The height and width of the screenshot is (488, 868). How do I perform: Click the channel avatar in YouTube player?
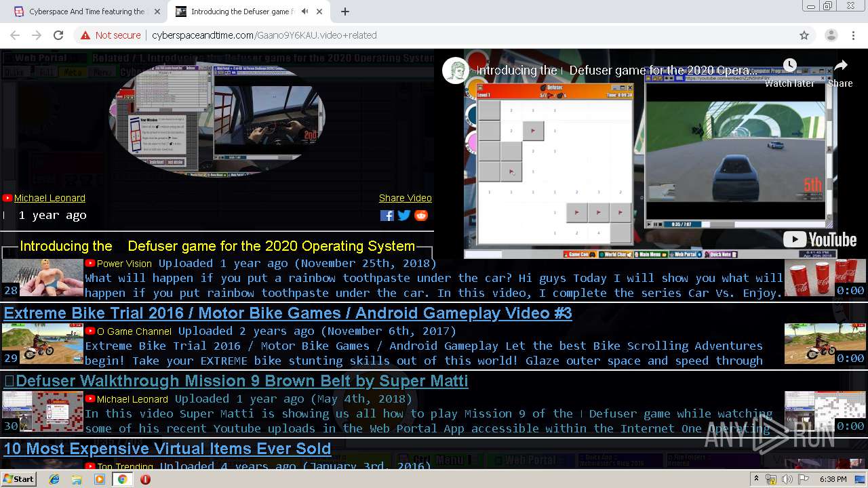pyautogui.click(x=456, y=70)
